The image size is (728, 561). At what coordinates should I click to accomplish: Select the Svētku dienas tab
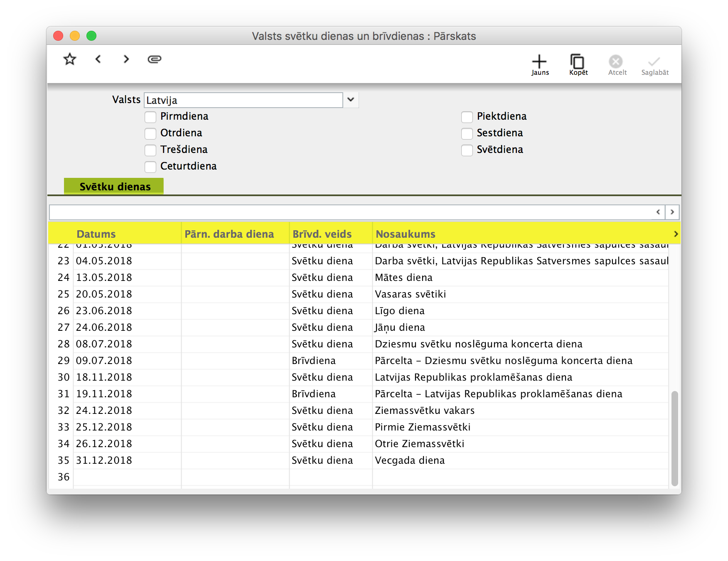click(x=114, y=187)
